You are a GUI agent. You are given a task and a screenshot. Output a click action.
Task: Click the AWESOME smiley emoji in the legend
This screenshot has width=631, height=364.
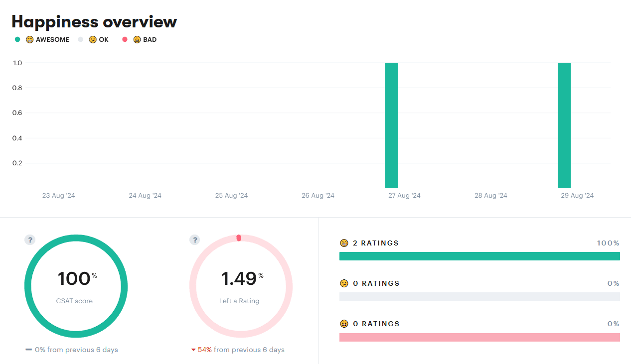[x=29, y=39]
